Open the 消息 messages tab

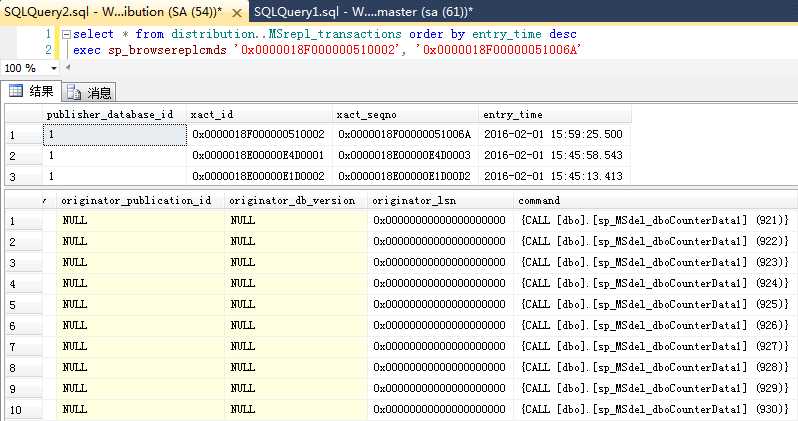point(89,93)
